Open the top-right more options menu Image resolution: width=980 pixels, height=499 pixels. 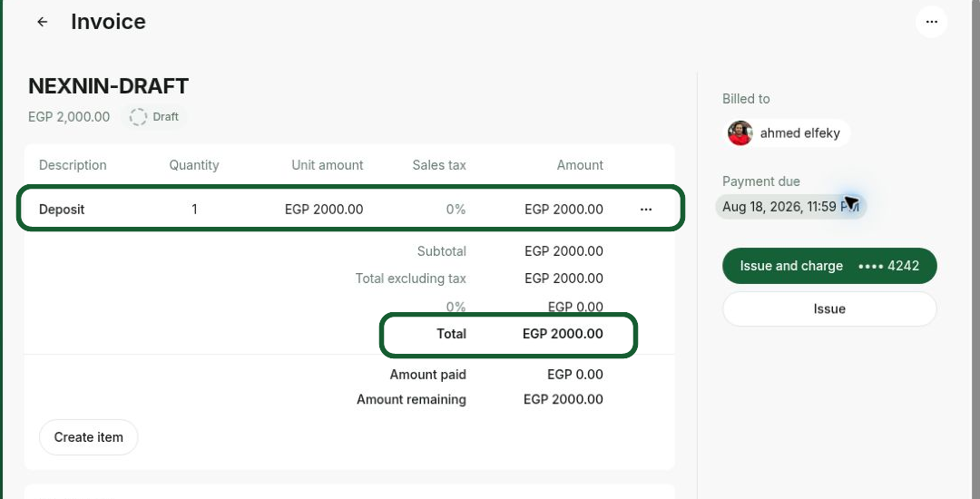pos(931,22)
